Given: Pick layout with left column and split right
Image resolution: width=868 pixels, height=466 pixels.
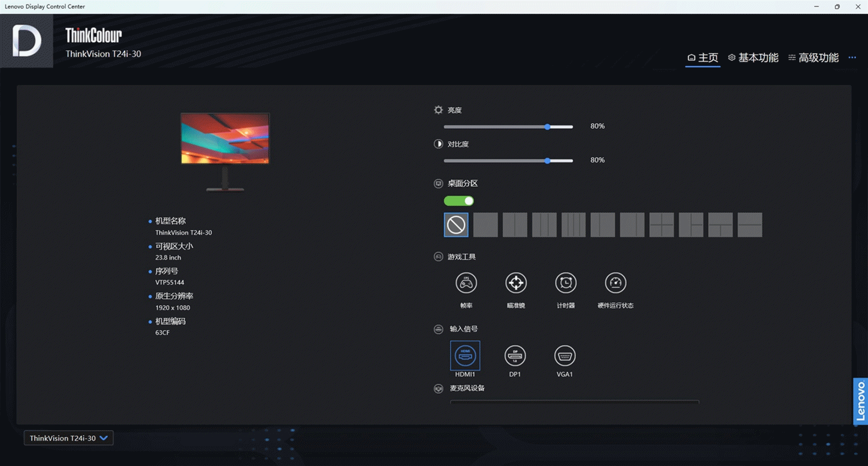Looking at the screenshot, I should click(691, 225).
